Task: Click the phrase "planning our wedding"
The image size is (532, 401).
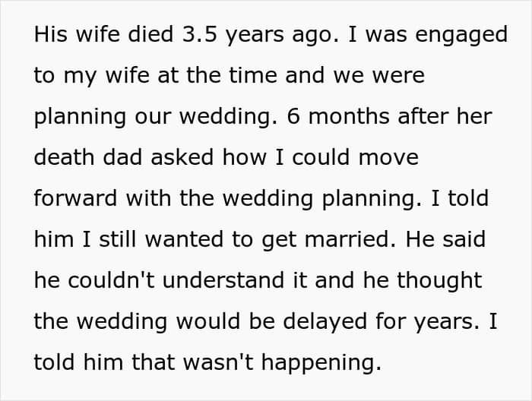Action: [x=155, y=117]
